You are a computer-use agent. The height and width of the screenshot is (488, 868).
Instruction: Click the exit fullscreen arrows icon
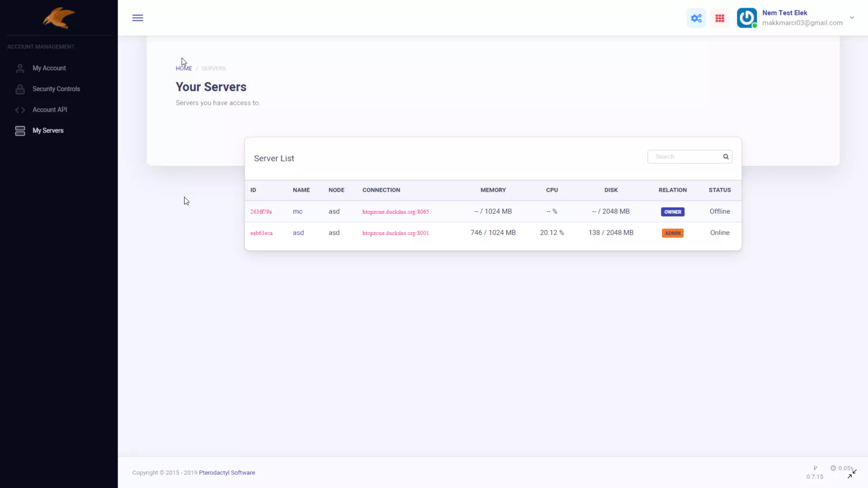(x=852, y=474)
